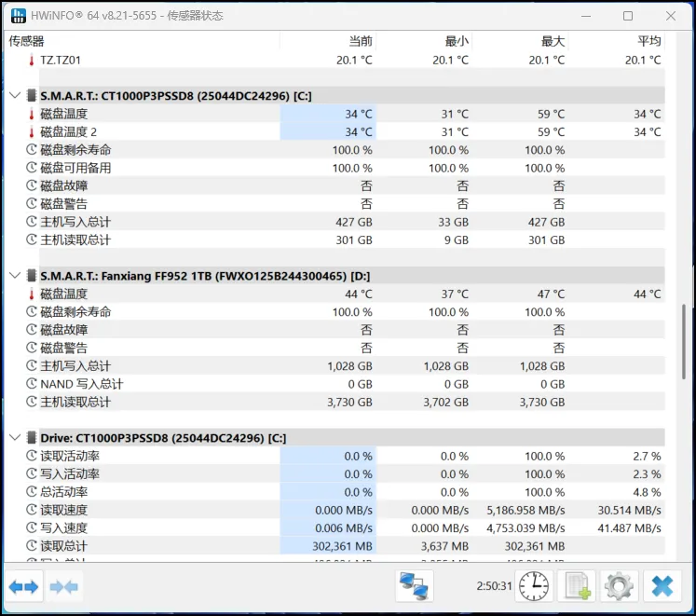Click the log file add icon
This screenshot has height=616, width=696.
pyautogui.click(x=577, y=586)
